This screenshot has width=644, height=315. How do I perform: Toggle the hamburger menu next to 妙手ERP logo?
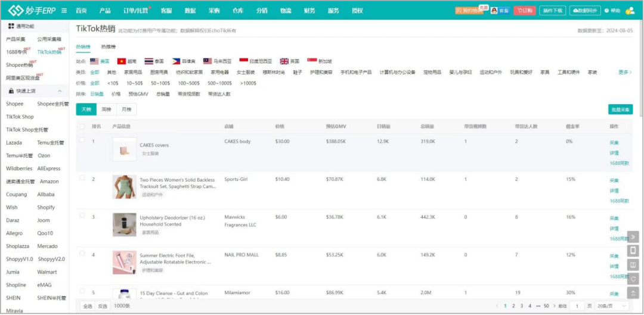[64, 11]
